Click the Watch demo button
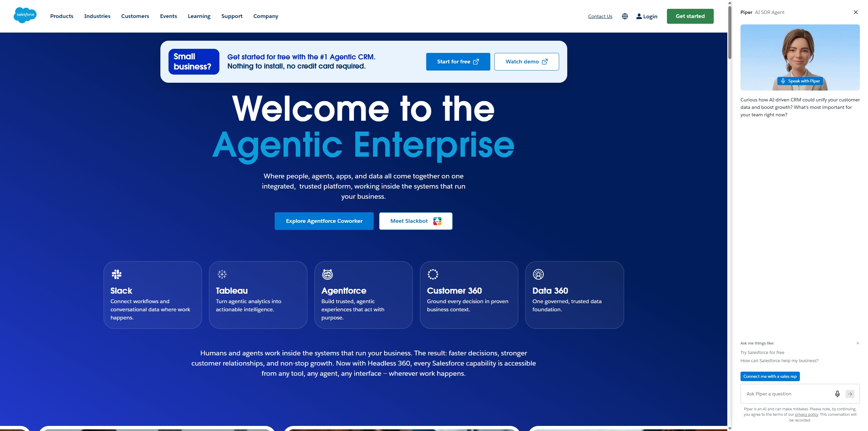 [527, 62]
